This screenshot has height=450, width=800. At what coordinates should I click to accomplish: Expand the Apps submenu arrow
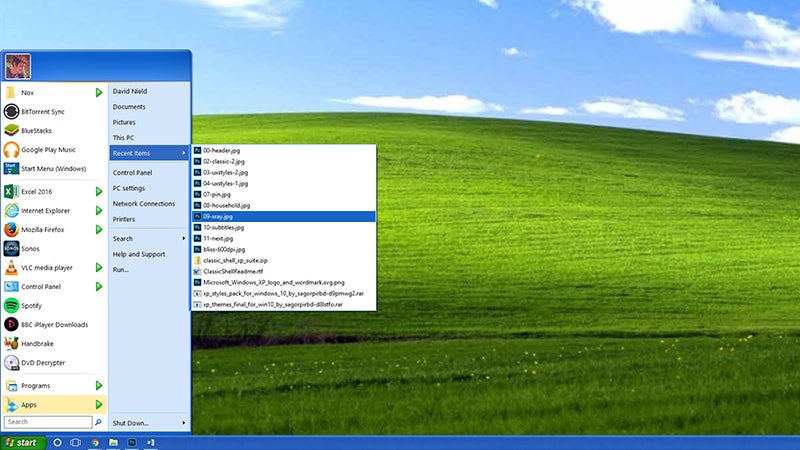pyautogui.click(x=99, y=404)
